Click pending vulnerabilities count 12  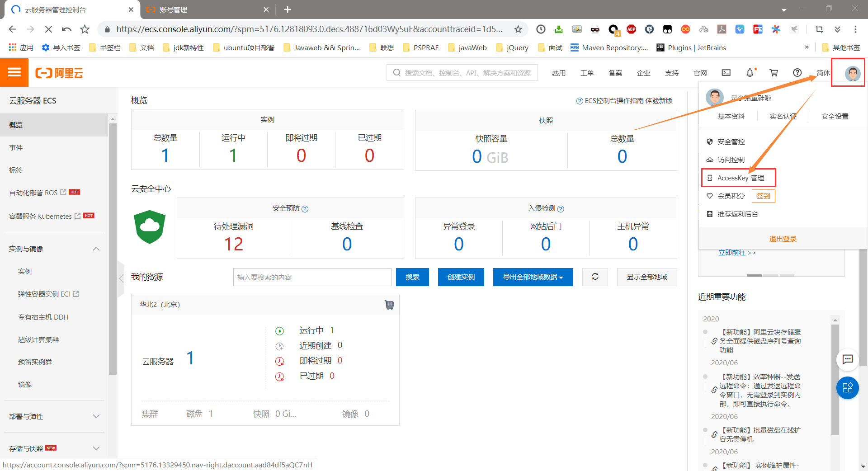[233, 244]
